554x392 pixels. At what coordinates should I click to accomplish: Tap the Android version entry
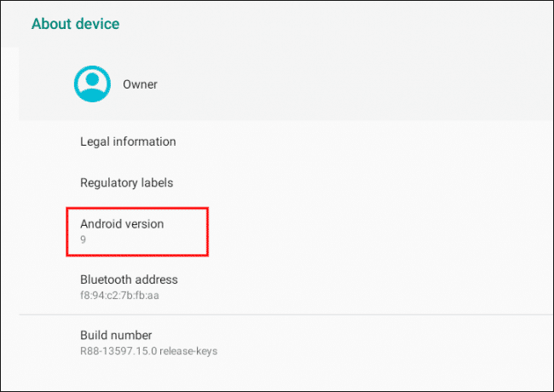pyautogui.click(x=122, y=224)
